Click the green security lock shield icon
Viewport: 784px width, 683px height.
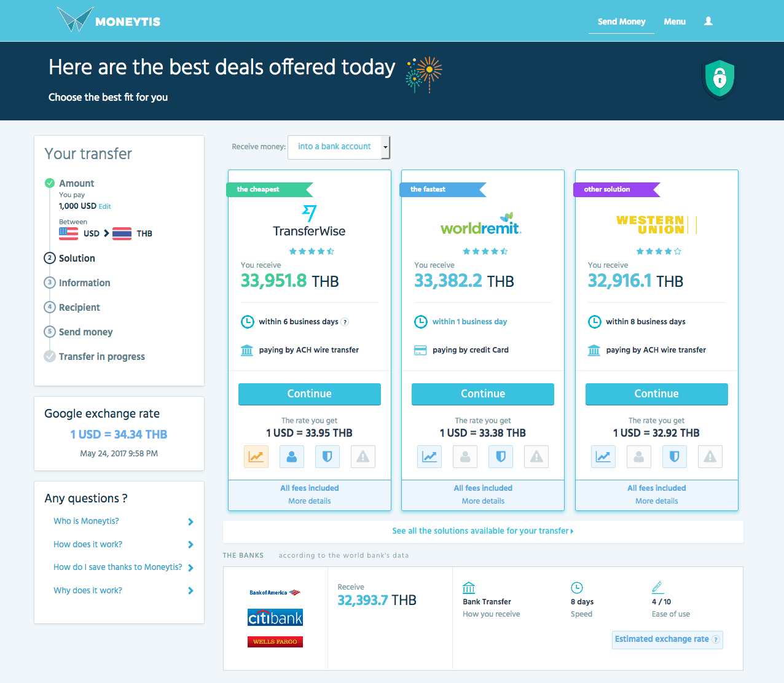[x=718, y=79]
